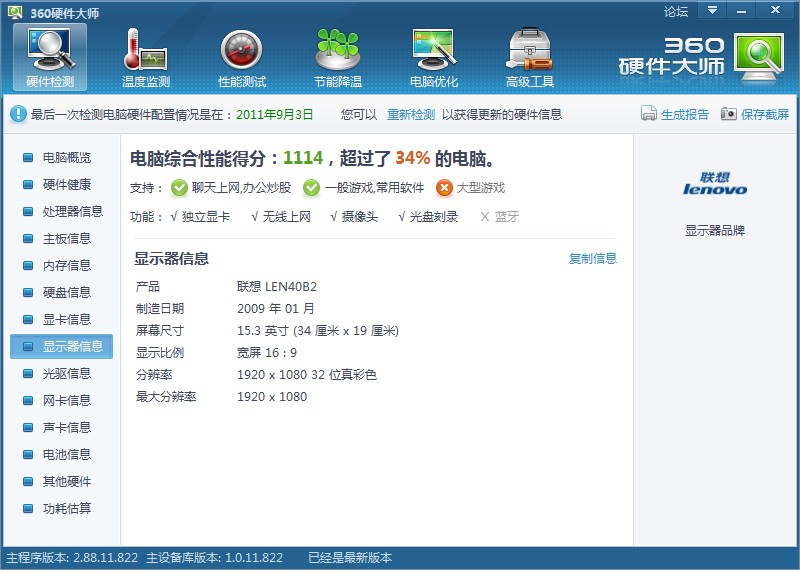Click the blue info icon before 最后一次检测
Viewport: 800px width, 570px height.
pos(18,114)
